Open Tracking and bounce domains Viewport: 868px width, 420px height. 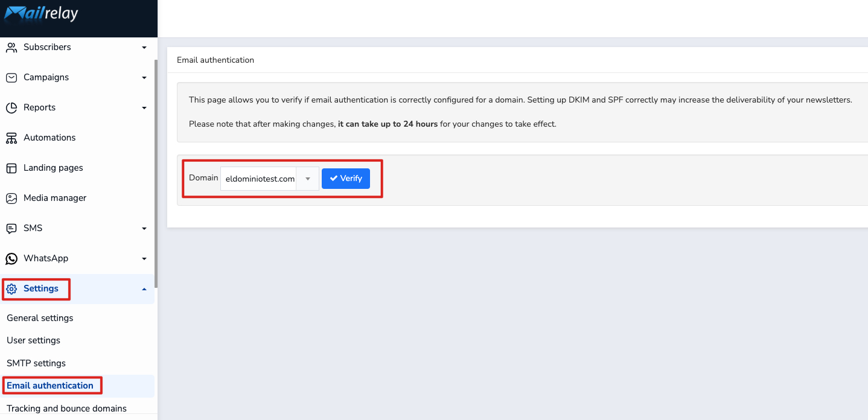(66, 409)
